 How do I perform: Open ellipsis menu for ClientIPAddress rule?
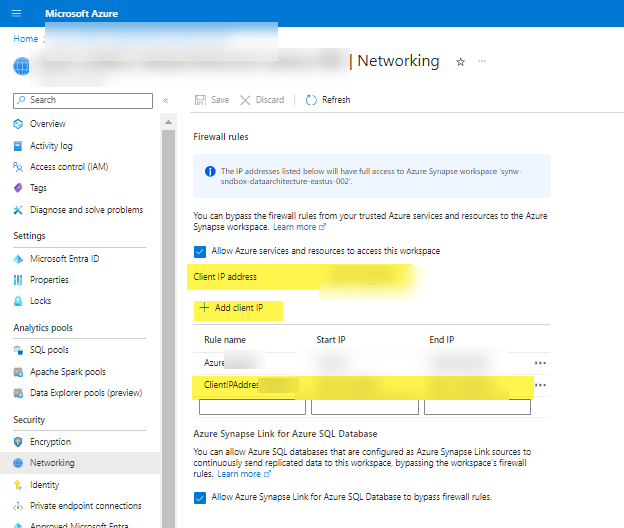click(x=540, y=385)
